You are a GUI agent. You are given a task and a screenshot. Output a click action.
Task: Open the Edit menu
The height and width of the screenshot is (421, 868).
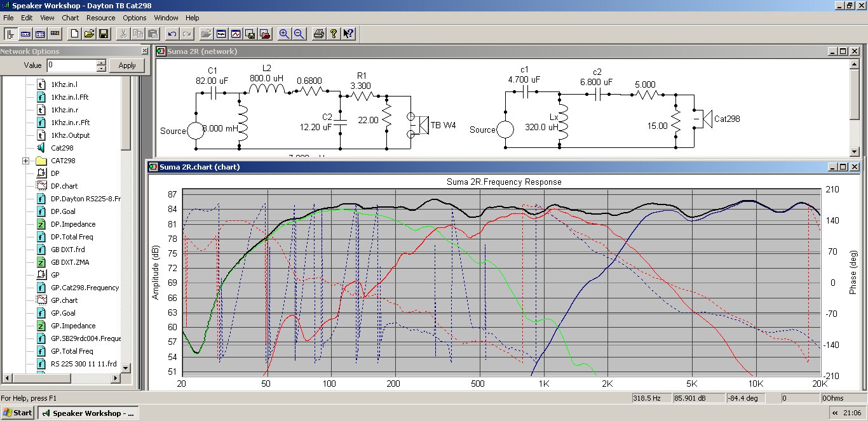coord(27,18)
